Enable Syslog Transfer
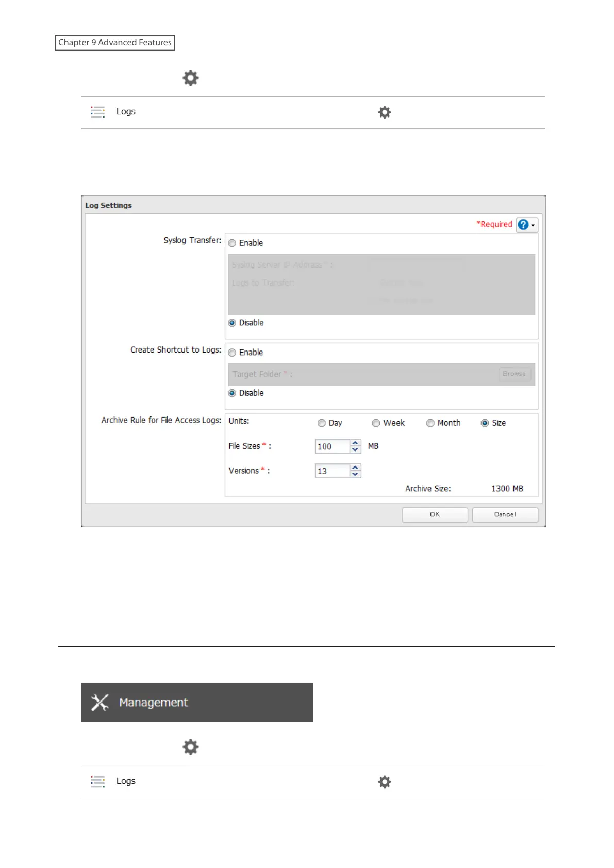Viewport: 614px width, 868px height. pyautogui.click(x=232, y=243)
